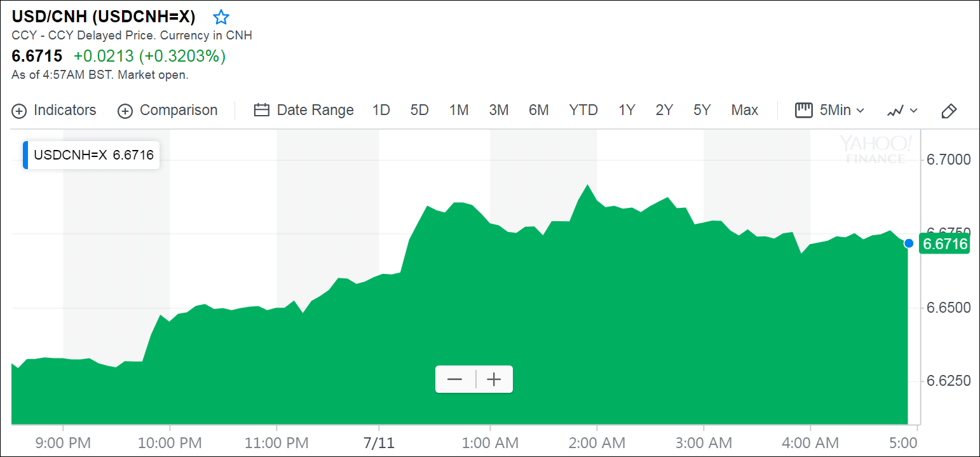Star USD/CNH to add to watchlist
Screen dimensions: 980x457
click(x=221, y=17)
